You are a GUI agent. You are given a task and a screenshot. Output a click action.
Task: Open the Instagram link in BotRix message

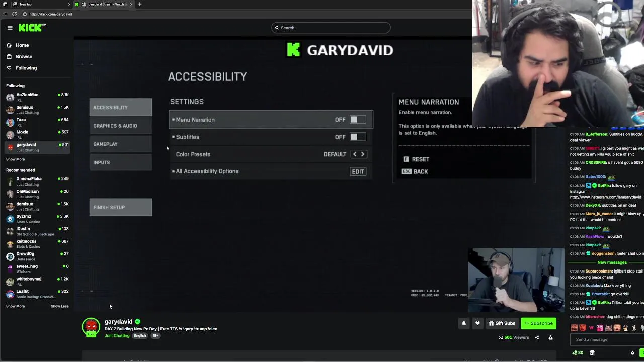pos(606,197)
